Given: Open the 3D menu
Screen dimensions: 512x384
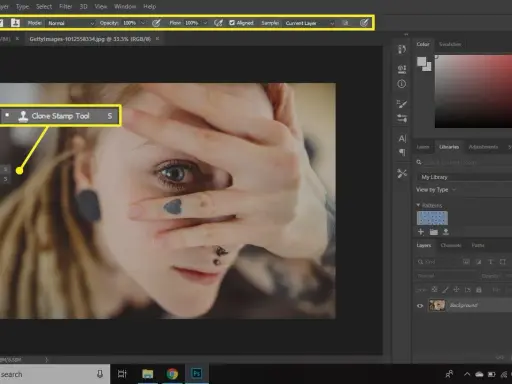Looking at the screenshot, I should coord(83,6).
